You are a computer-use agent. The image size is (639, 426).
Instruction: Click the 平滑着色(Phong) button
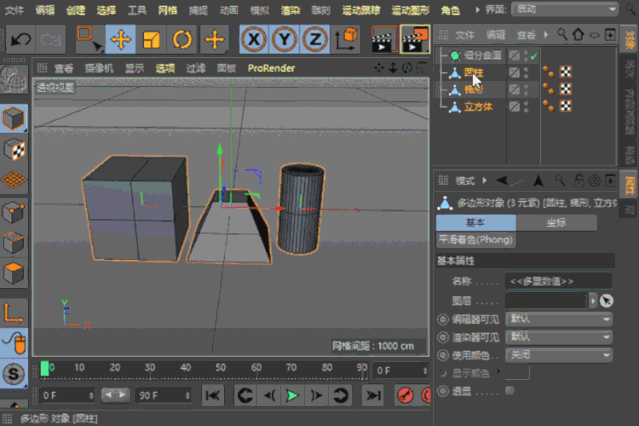[475, 240]
